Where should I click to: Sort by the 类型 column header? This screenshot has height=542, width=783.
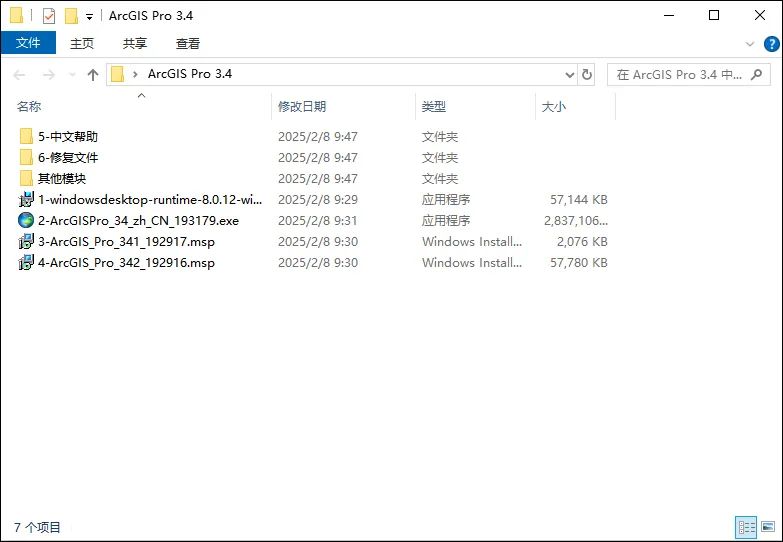tap(433, 106)
